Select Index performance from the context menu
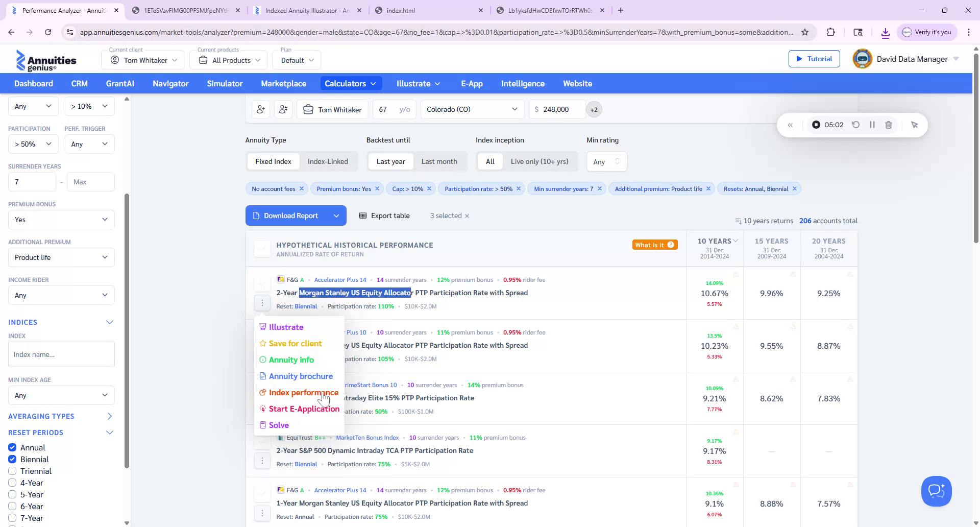 [303, 392]
